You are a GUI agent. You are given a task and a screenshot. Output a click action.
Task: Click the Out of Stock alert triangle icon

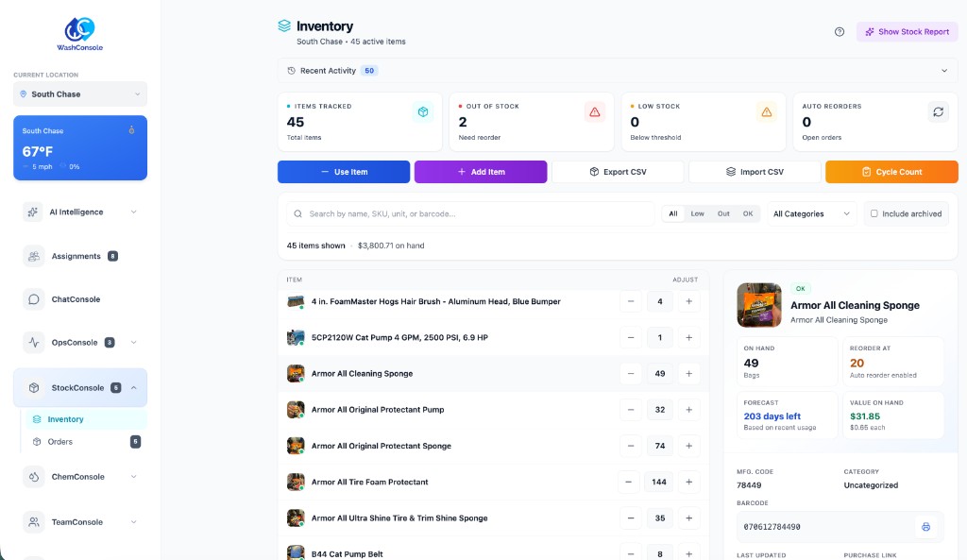(594, 110)
